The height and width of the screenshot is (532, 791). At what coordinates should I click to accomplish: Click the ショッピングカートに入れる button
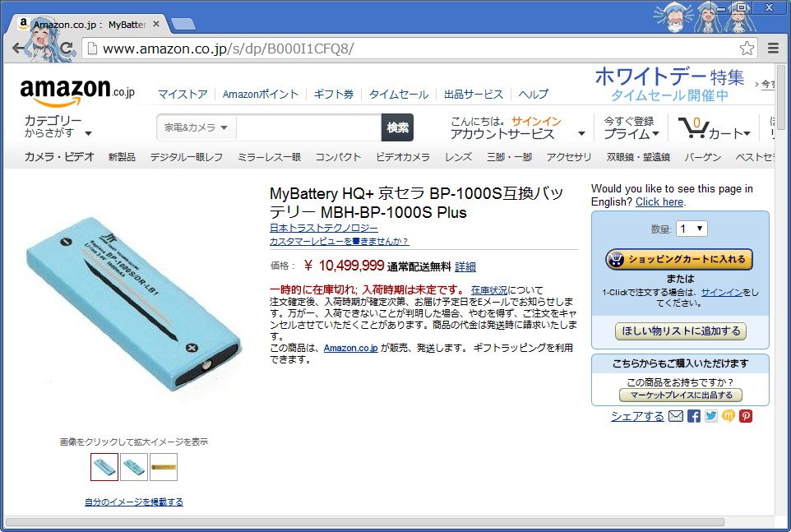click(x=679, y=259)
